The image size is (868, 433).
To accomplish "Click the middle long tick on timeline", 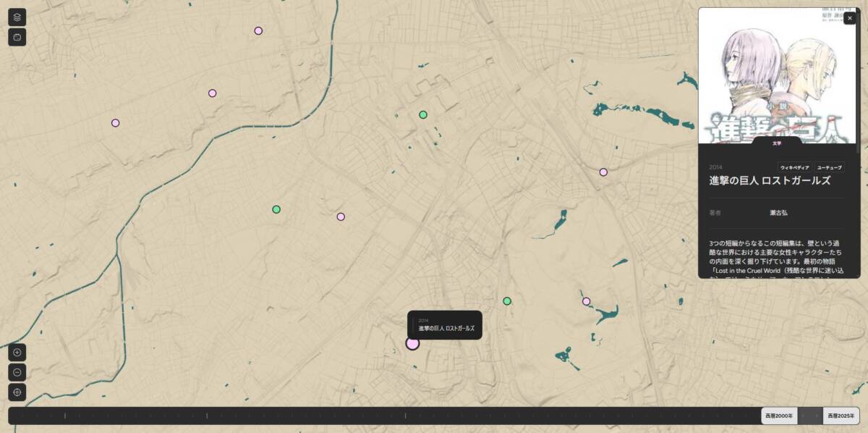I will 207,416.
